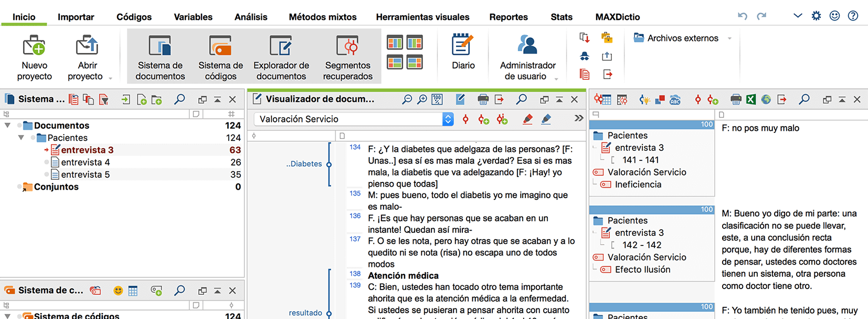Select entrevista 5 in the document tree
Image resolution: width=868 pixels, height=319 pixels.
[86, 174]
